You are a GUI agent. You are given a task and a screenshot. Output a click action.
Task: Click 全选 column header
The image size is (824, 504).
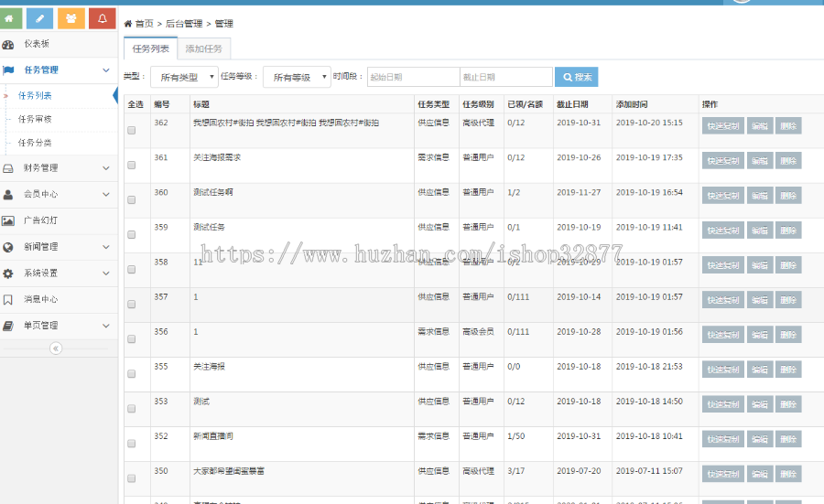[136, 104]
